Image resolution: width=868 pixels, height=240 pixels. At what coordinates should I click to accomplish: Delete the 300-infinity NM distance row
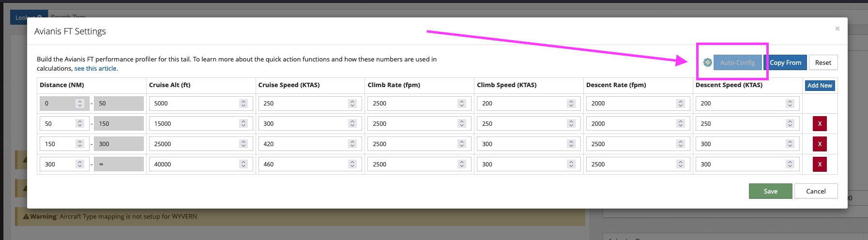(820, 164)
